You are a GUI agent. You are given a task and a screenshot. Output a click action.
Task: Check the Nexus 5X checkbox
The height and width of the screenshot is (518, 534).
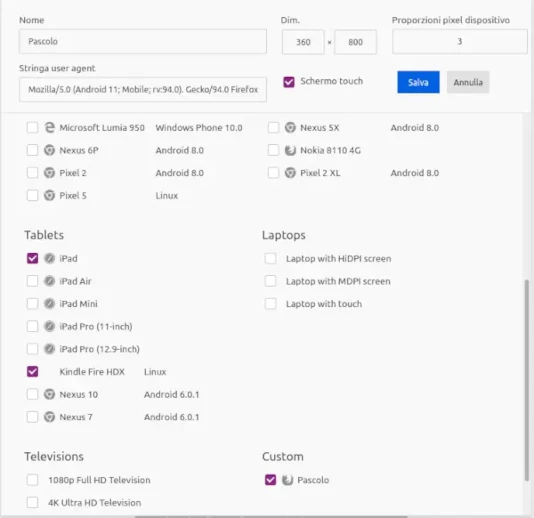click(273, 128)
